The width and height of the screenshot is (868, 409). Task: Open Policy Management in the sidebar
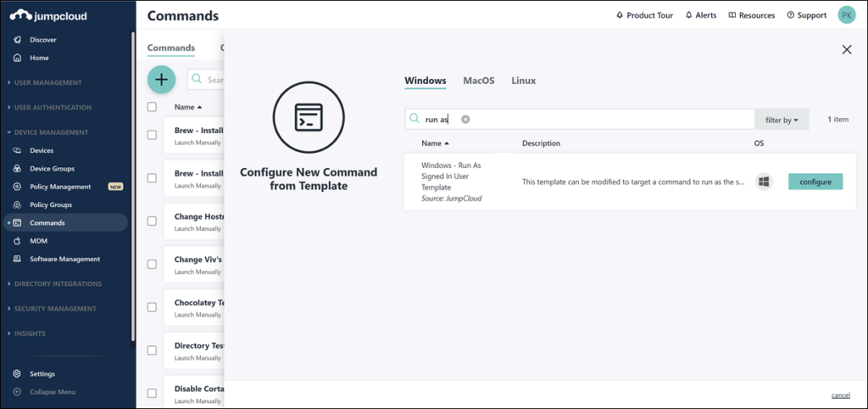(60, 187)
